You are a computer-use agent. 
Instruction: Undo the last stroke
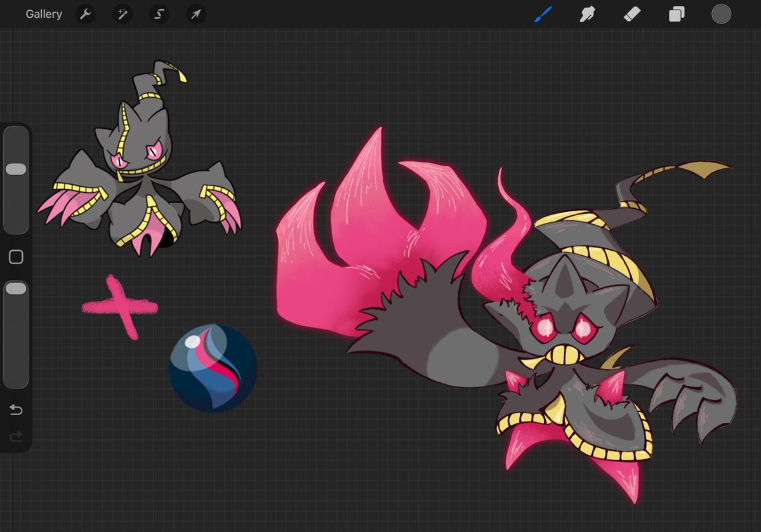click(16, 410)
